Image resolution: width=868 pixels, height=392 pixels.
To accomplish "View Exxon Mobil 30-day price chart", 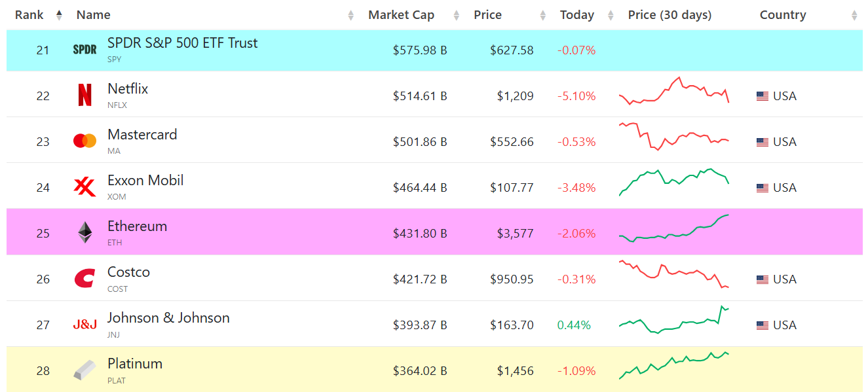I will (674, 182).
